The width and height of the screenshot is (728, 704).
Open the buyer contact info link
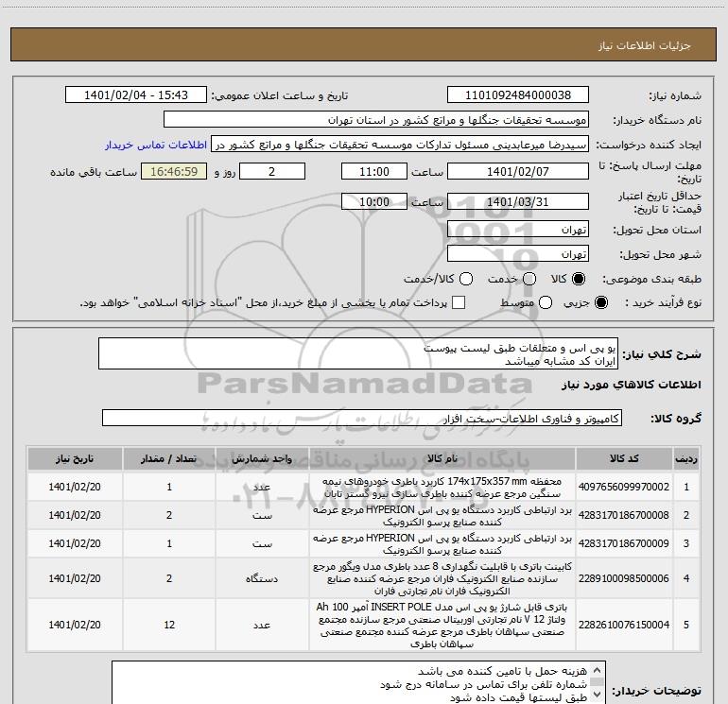point(156,145)
